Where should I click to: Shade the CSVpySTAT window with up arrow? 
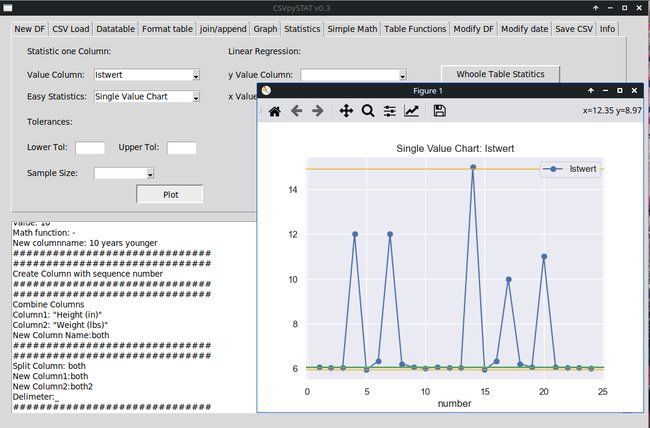coord(596,8)
